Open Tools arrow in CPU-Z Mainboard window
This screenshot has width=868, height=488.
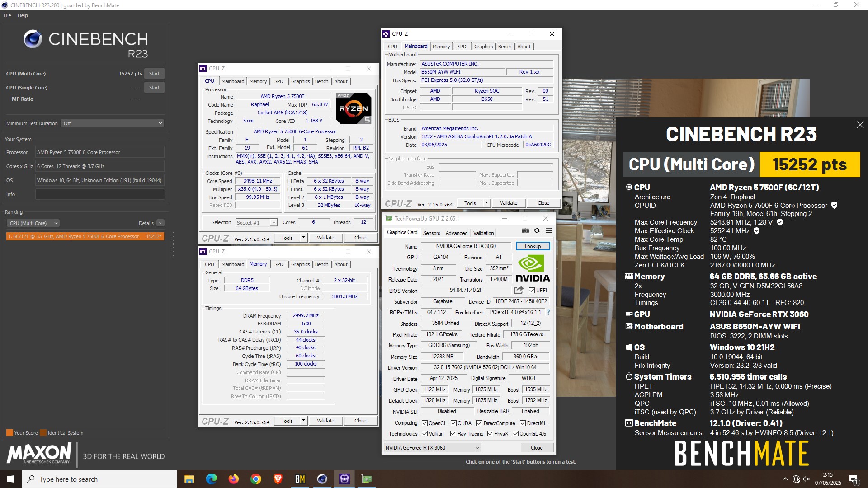click(487, 203)
